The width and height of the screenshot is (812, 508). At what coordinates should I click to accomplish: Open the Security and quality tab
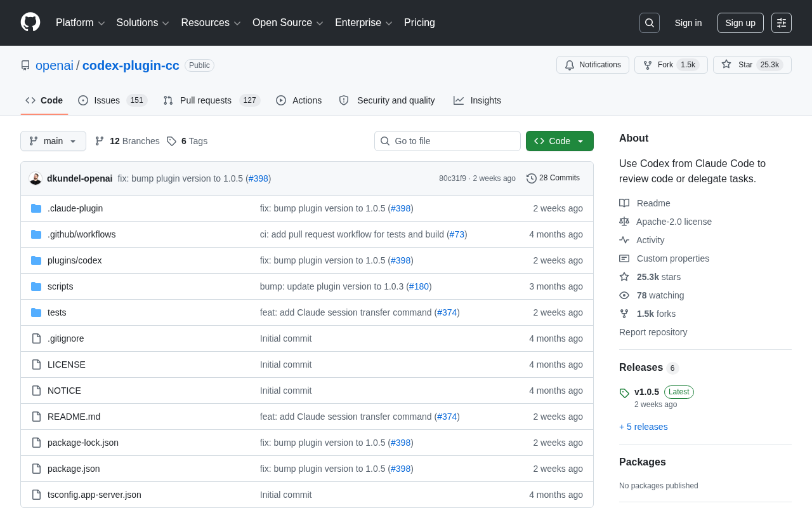[387, 100]
